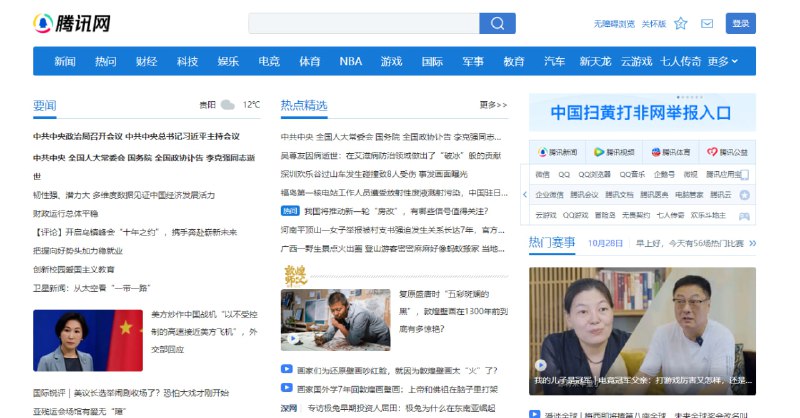This screenshot has height=418, width=800.
Task: Click the 无障碍浏览 link
Action: (x=614, y=24)
